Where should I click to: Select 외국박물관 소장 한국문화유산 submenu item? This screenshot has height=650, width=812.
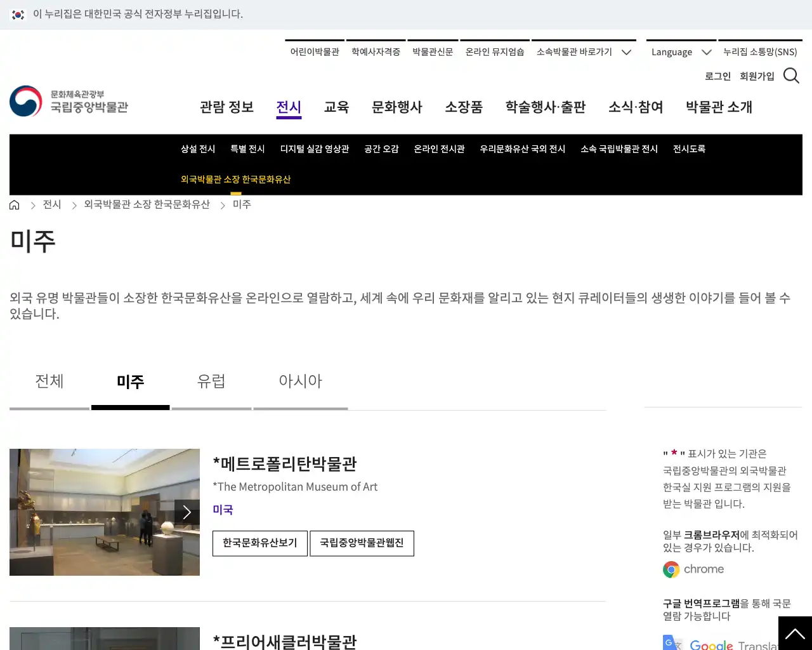click(x=235, y=180)
